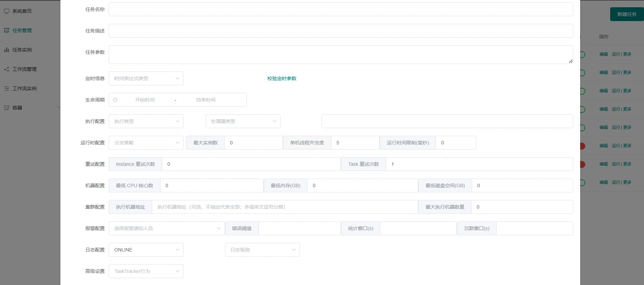Click the resize handle of 任务参数 textarea
The image size is (644, 285).
tap(570, 61)
